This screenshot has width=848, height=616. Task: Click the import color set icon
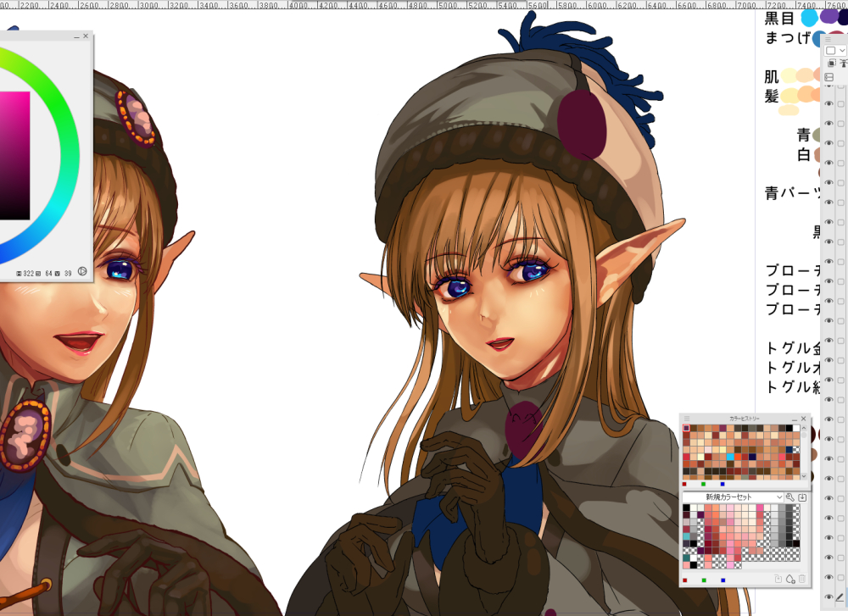pos(802,497)
